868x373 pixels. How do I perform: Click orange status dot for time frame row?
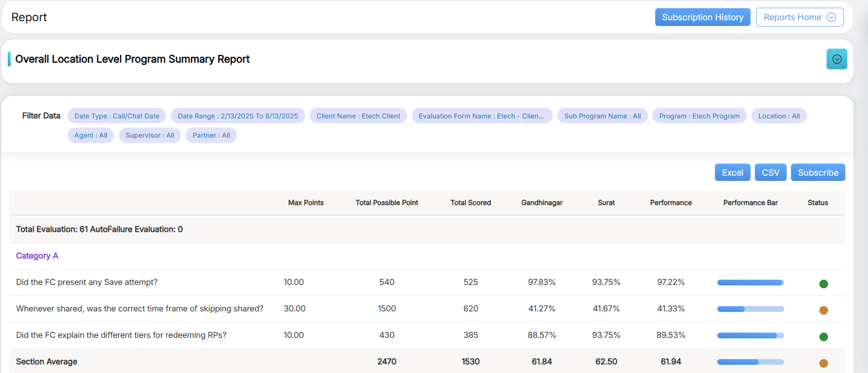coord(823,310)
